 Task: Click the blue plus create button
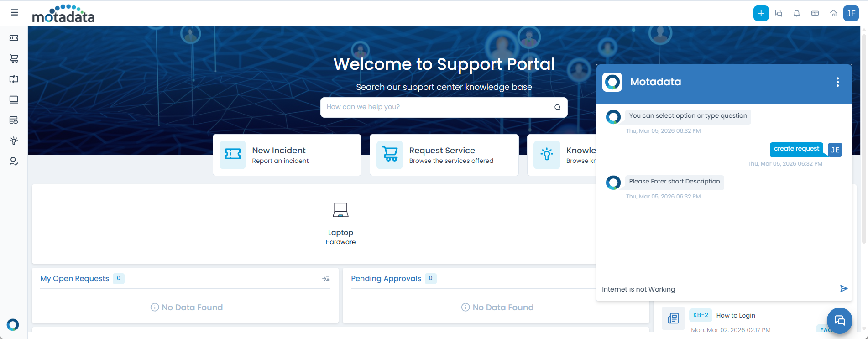[761, 13]
